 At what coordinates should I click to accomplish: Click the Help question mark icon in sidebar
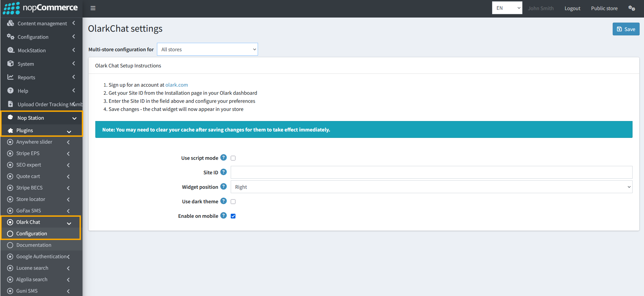10,91
